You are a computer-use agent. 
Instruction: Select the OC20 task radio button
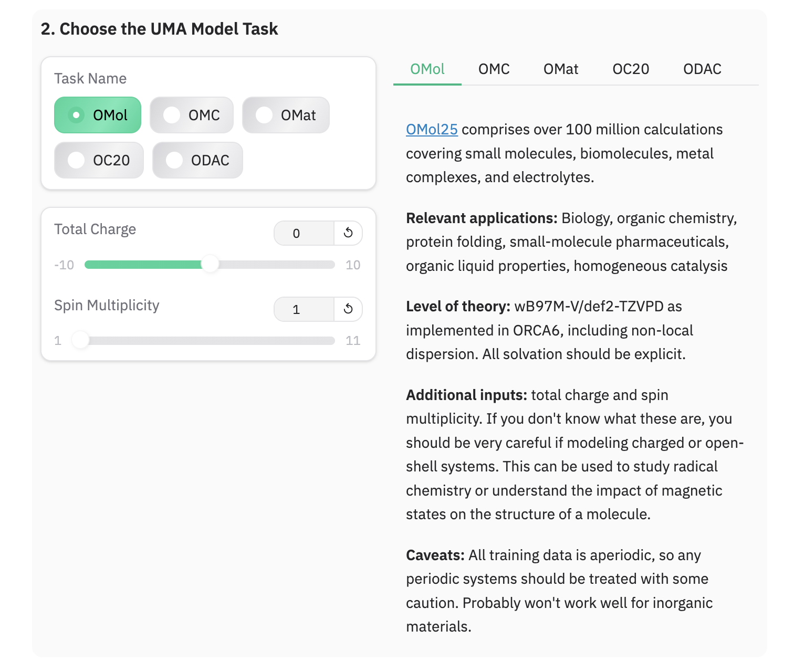pyautogui.click(x=98, y=160)
